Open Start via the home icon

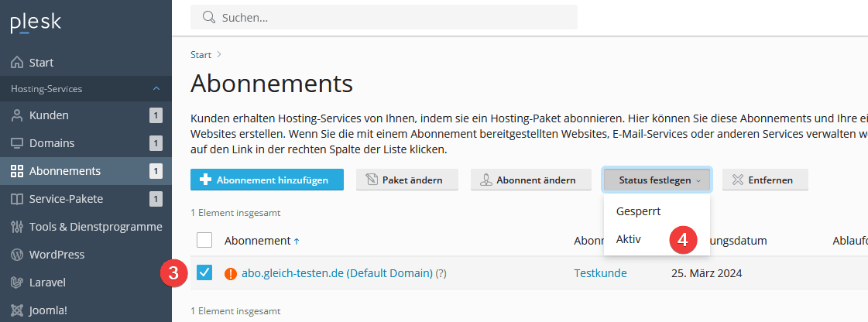click(x=17, y=63)
